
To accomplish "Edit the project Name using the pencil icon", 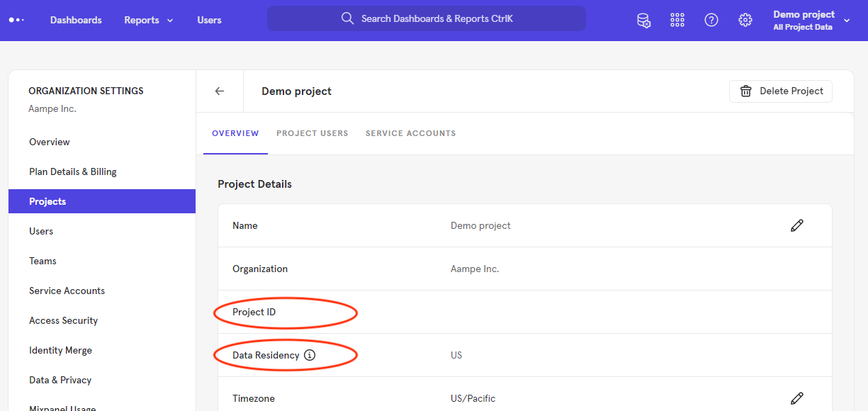I will point(796,225).
